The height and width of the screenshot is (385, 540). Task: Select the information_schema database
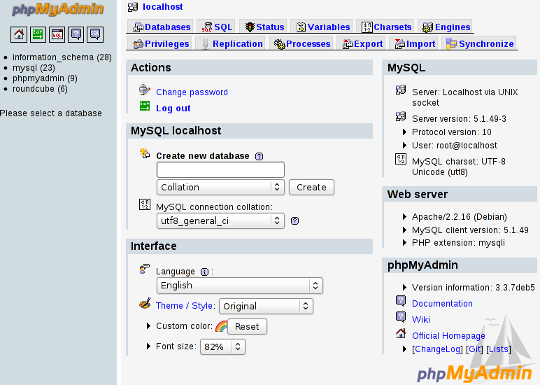[x=62, y=57]
